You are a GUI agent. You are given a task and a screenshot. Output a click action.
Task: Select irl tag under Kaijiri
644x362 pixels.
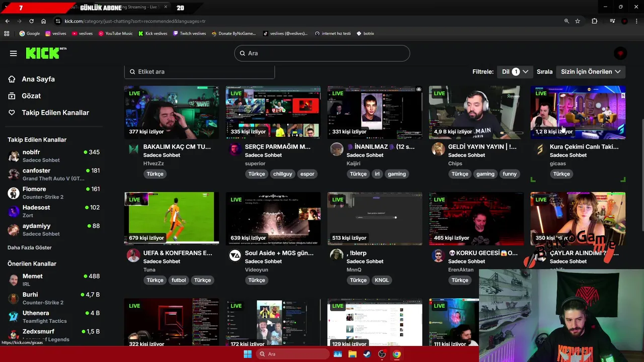pos(377,174)
